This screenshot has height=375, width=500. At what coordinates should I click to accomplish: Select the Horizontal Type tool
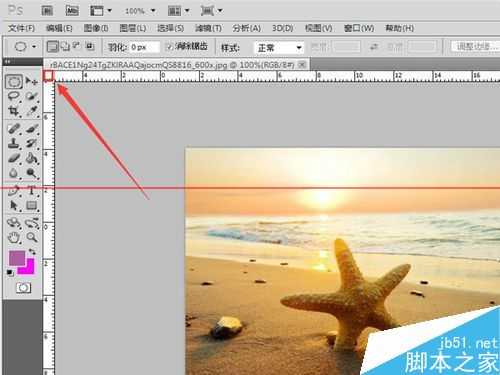coord(32,190)
